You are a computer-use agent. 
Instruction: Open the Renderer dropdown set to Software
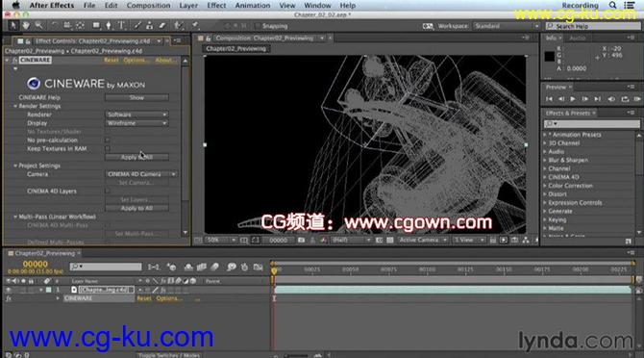point(136,115)
